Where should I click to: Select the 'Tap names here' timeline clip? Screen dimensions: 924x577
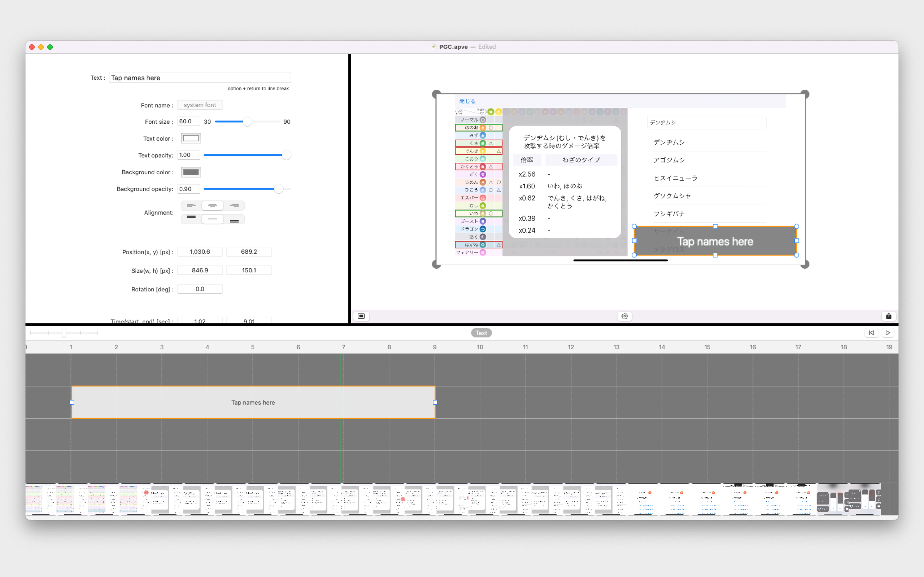pos(253,402)
